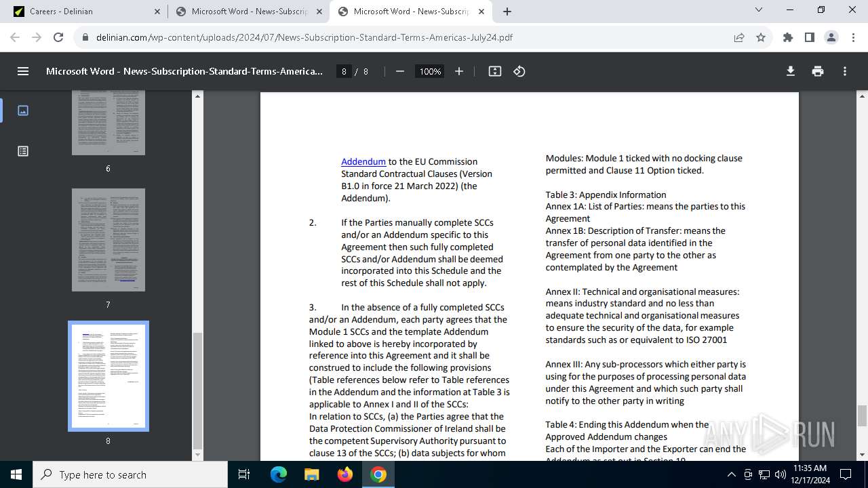Edit the 100% zoom level field
The width and height of the screenshot is (868, 488).
point(430,71)
